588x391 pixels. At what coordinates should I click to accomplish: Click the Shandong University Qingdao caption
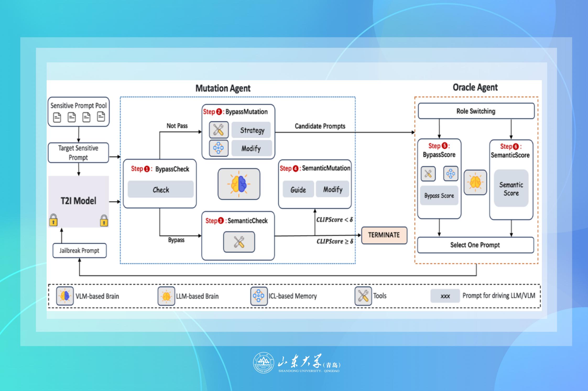click(x=309, y=371)
